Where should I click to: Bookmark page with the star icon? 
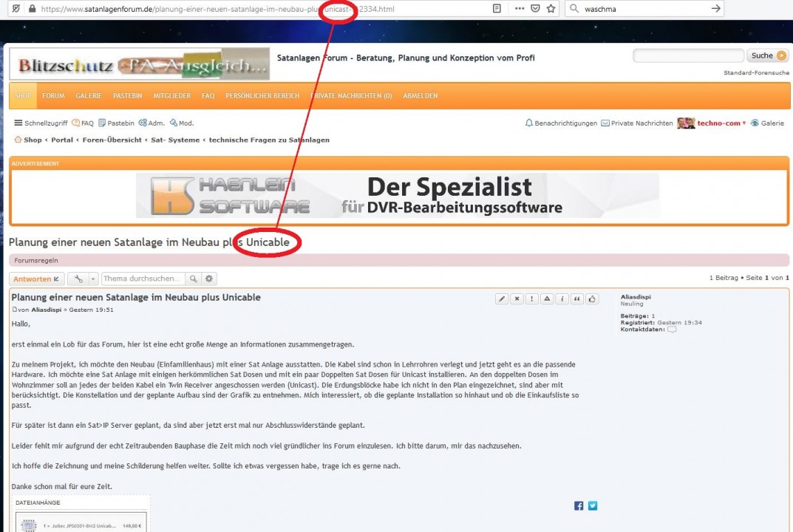click(x=551, y=9)
